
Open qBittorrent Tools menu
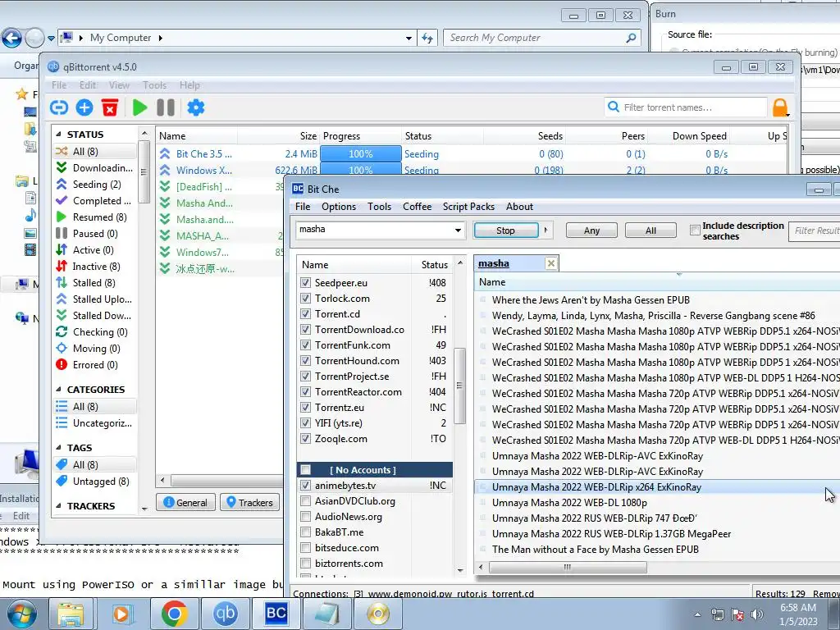154,85
